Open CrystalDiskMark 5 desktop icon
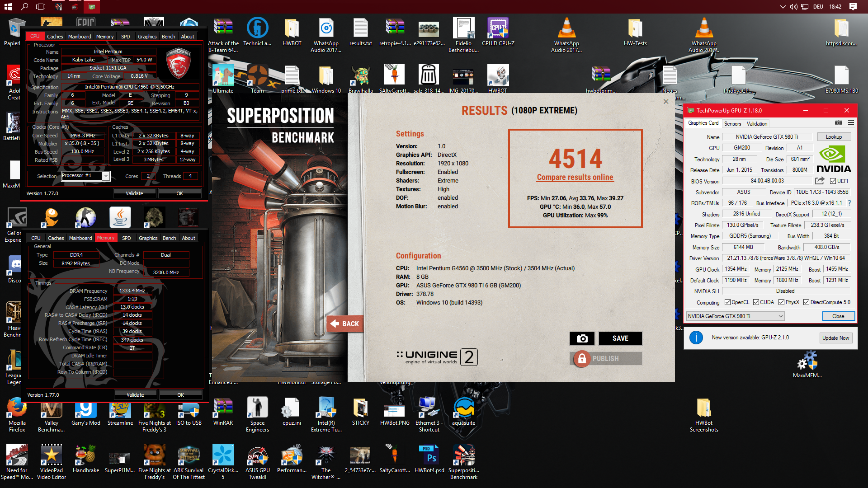 pyautogui.click(x=223, y=462)
